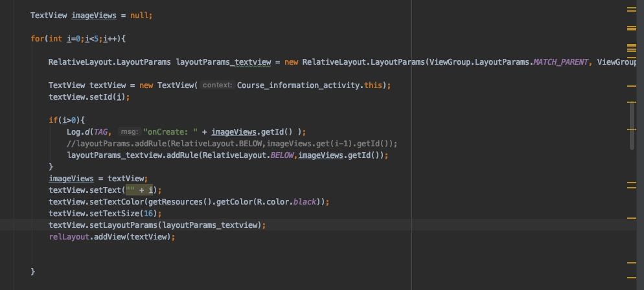This screenshot has height=290, width=644.
Task: Click 'BELOW' in layoutParams_textview.addRule line
Action: 282,155
